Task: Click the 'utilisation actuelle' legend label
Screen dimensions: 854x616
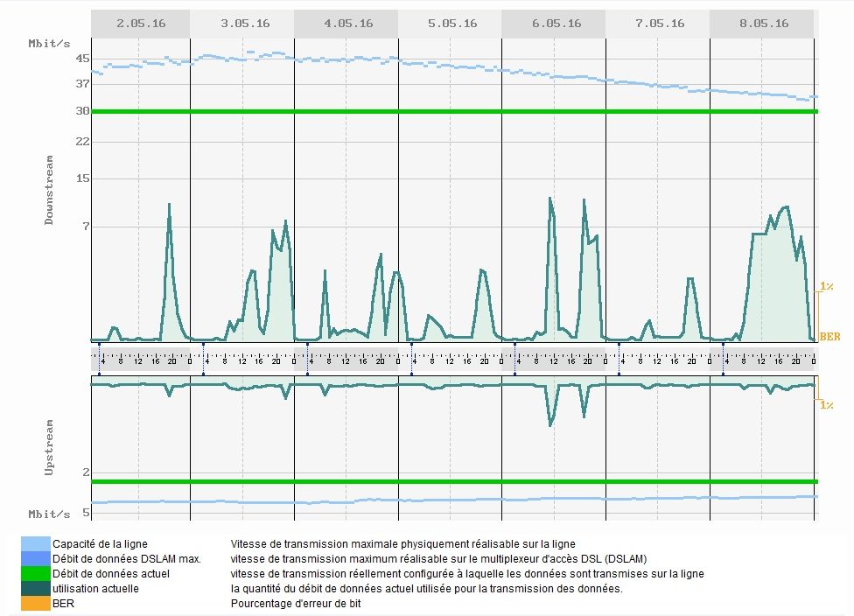Action: tap(96, 589)
